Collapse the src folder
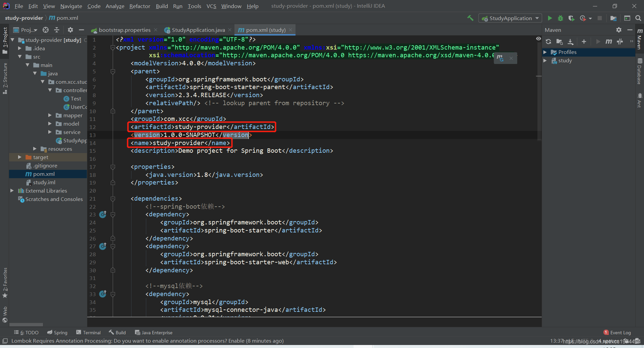This screenshot has width=644, height=348. tap(20, 57)
